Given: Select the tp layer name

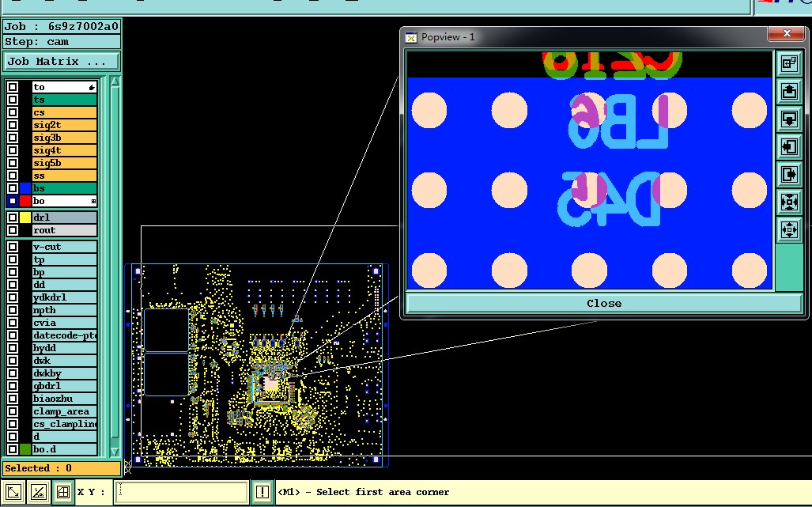Looking at the screenshot, I should point(64,259).
